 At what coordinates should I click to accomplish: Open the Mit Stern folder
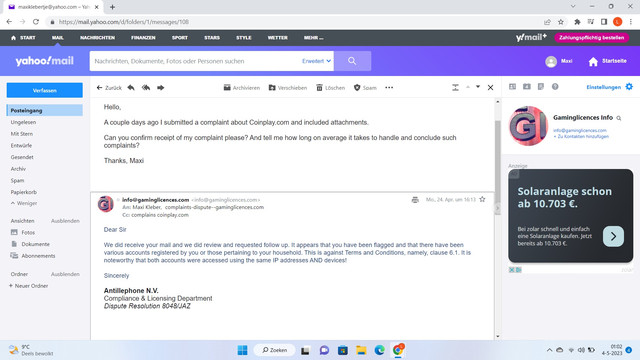point(22,133)
